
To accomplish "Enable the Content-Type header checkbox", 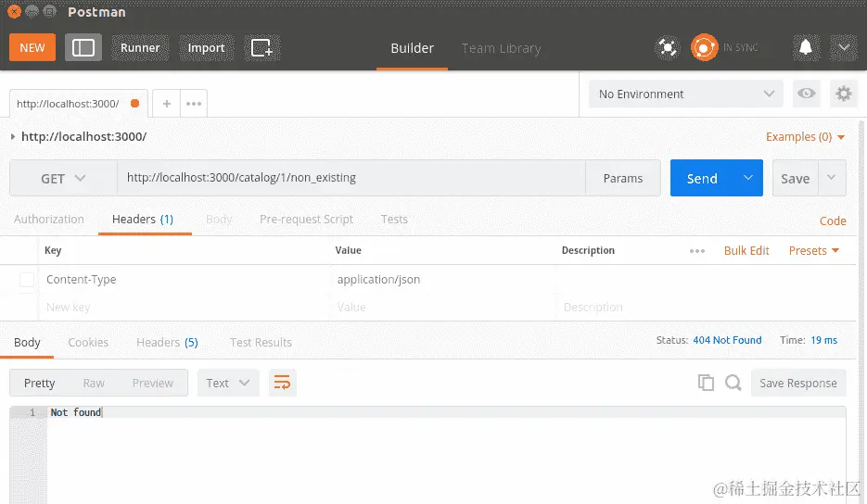I will click(27, 280).
